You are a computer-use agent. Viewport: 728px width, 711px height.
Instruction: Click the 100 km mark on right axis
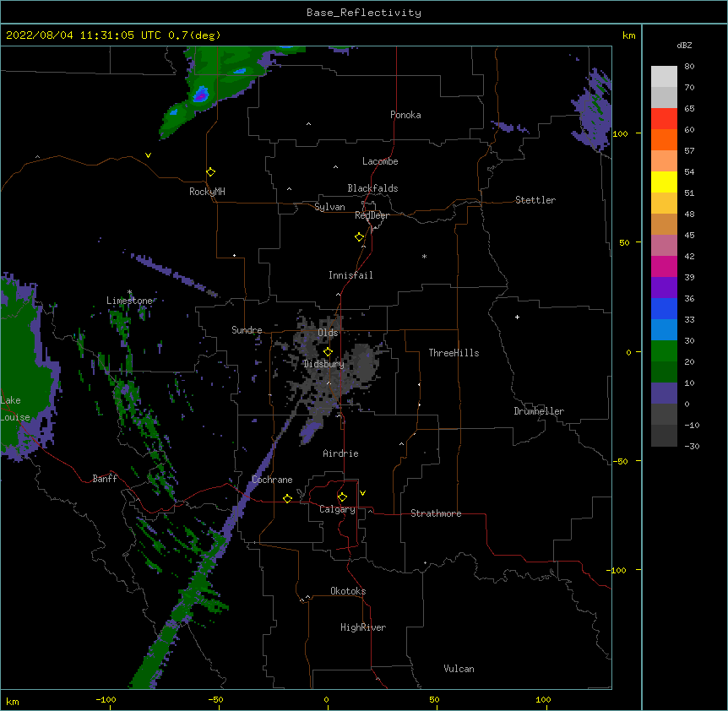coord(620,133)
